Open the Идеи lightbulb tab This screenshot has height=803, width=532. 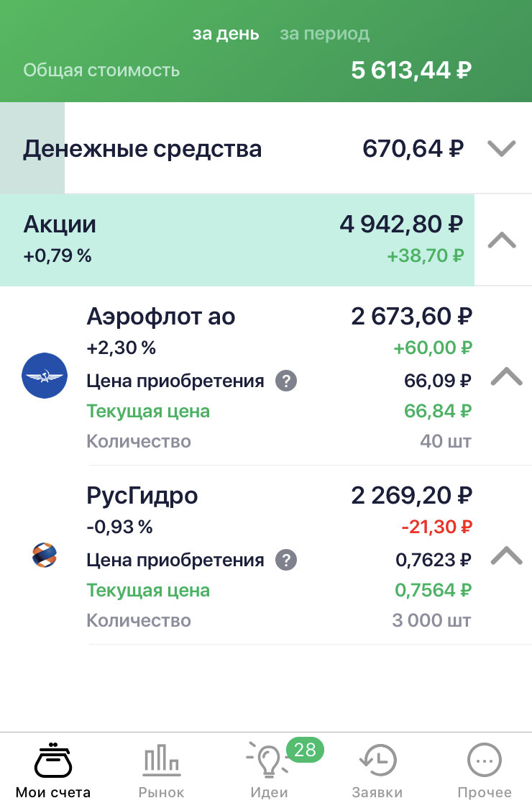coord(269,771)
